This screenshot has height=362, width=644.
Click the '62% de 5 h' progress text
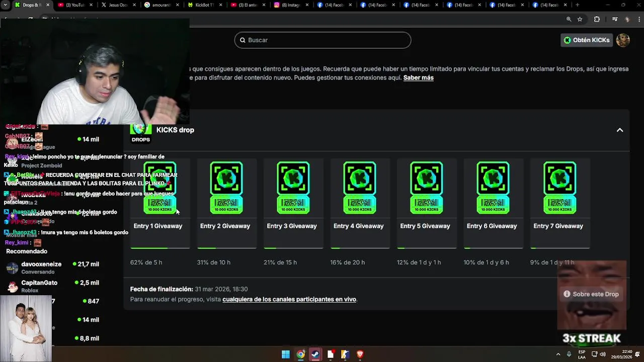pos(146,262)
